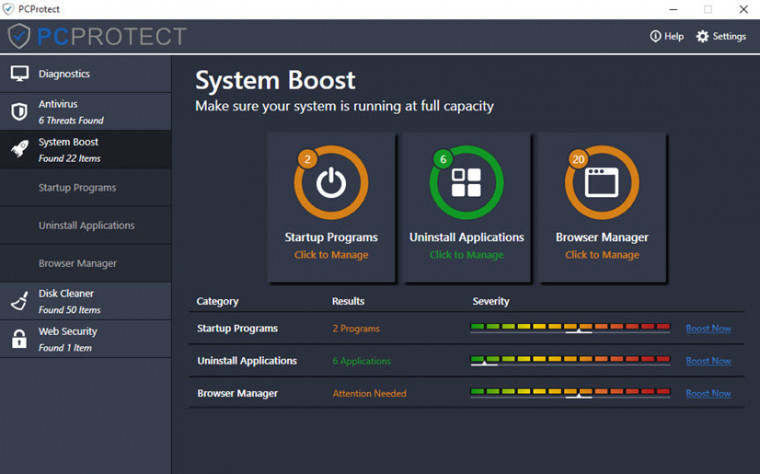
Task: Open Web Security Found 1 Item
Action: pyautogui.click(x=85, y=339)
